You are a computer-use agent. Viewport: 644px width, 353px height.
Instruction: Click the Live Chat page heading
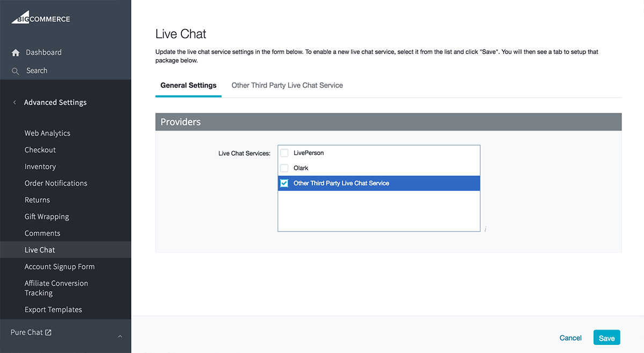coord(181,34)
